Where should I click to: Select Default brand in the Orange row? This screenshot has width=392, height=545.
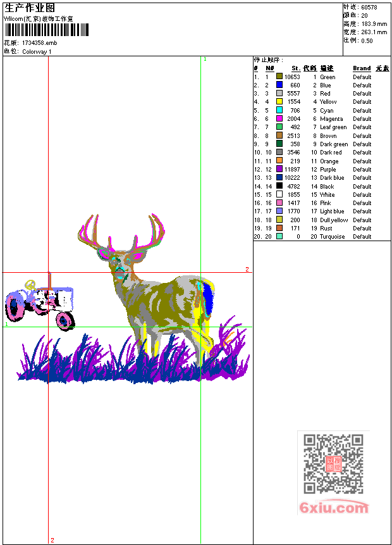click(362, 161)
